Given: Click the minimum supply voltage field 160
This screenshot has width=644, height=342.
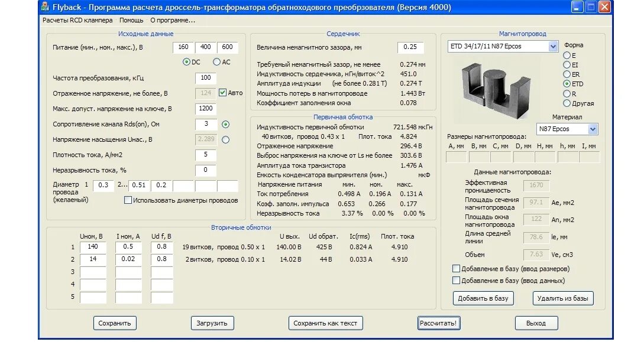Looking at the screenshot, I should click(x=183, y=47).
